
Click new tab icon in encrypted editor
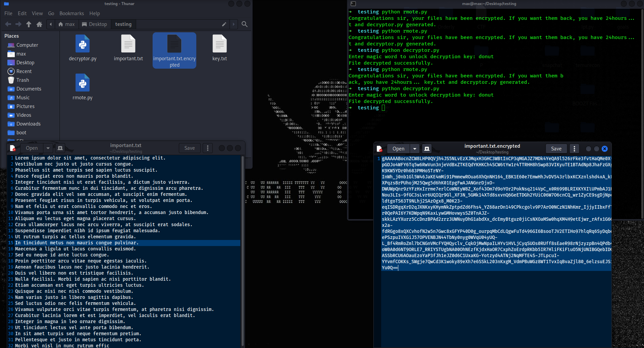coord(427,149)
